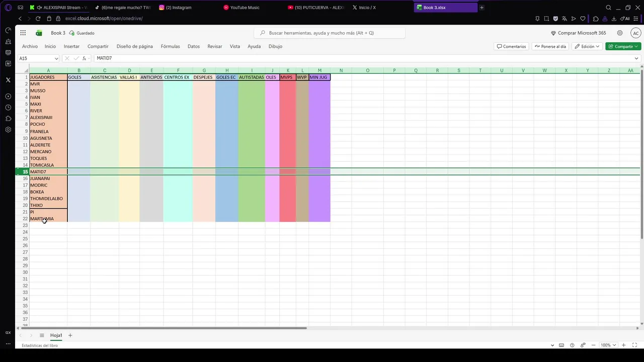Screen dimensions: 644x362
Task: Open the status bar help icon
Action: click(572, 345)
